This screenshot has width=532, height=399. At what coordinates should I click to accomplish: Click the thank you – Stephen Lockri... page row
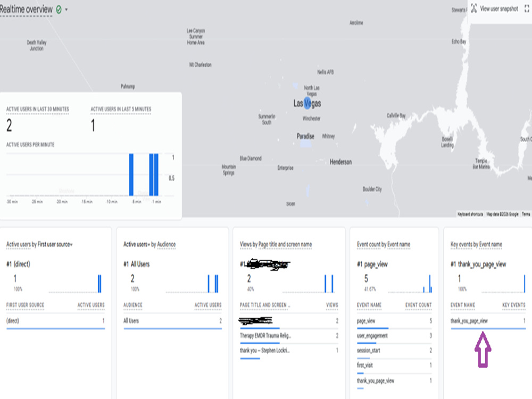point(289,351)
